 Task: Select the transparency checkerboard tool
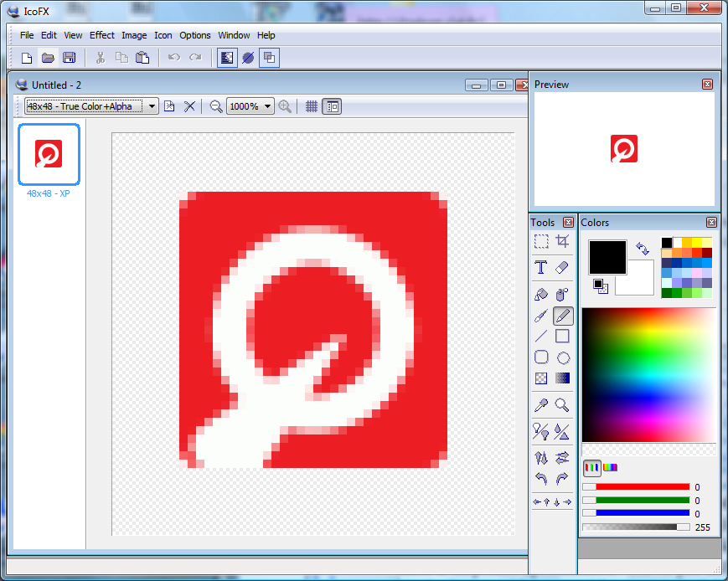coord(541,378)
